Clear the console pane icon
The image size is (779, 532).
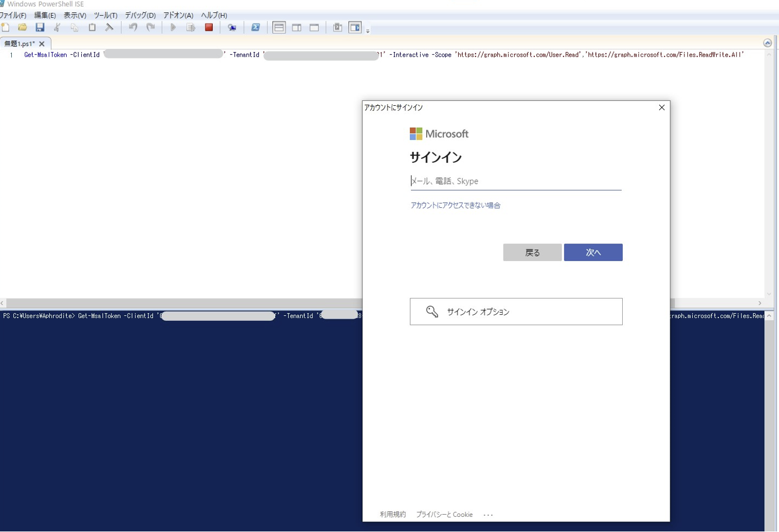coord(109,27)
